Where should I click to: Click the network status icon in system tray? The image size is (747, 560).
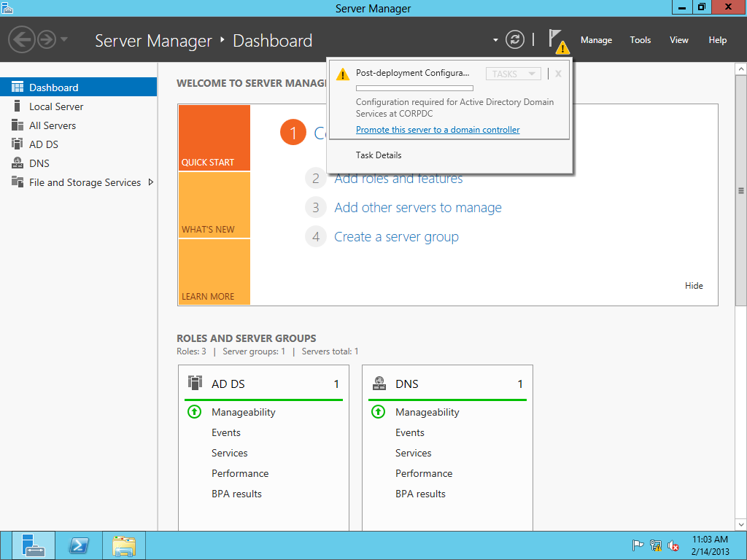[x=656, y=545]
